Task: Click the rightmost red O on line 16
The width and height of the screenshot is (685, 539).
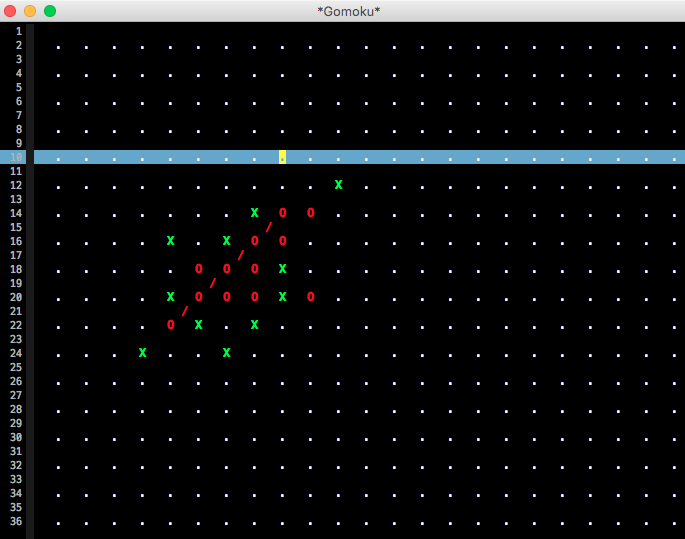Action: tap(283, 241)
